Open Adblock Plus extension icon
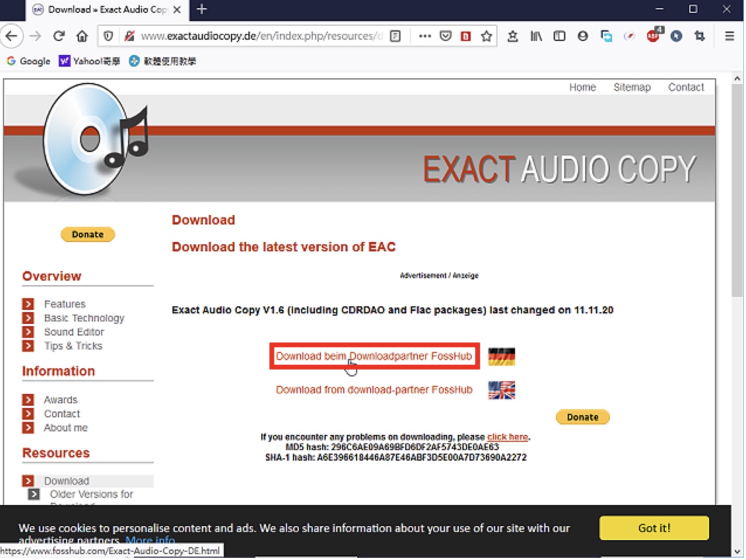This screenshot has width=746, height=560. pyautogui.click(x=653, y=35)
